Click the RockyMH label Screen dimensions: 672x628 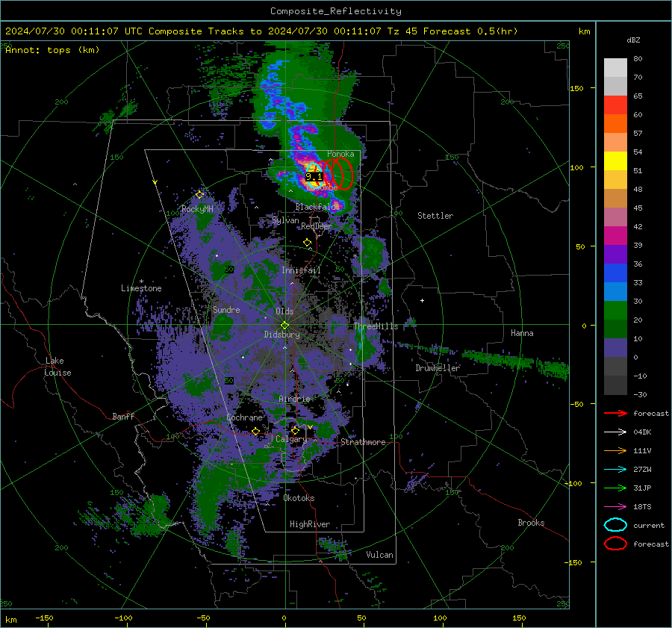point(197,209)
